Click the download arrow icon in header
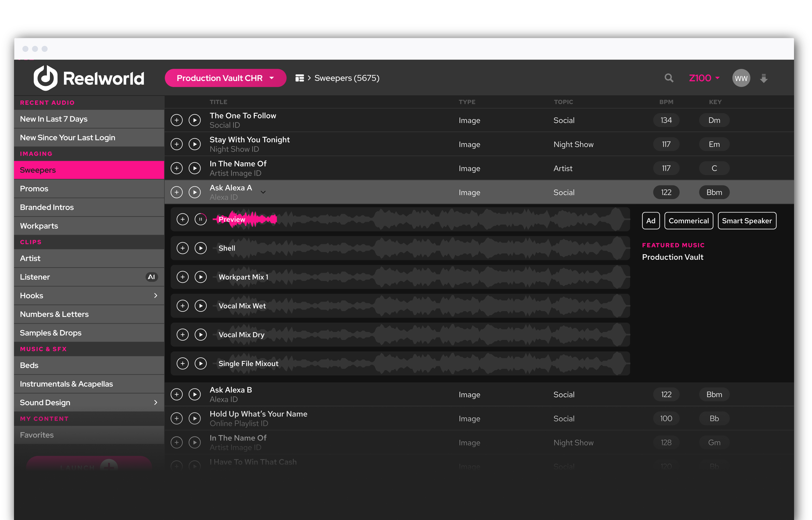 763,78
